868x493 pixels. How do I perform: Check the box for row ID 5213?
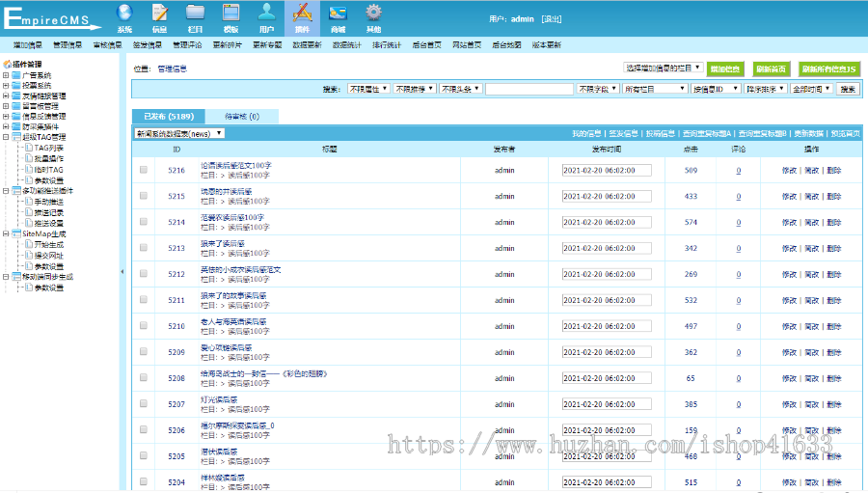[x=144, y=248]
